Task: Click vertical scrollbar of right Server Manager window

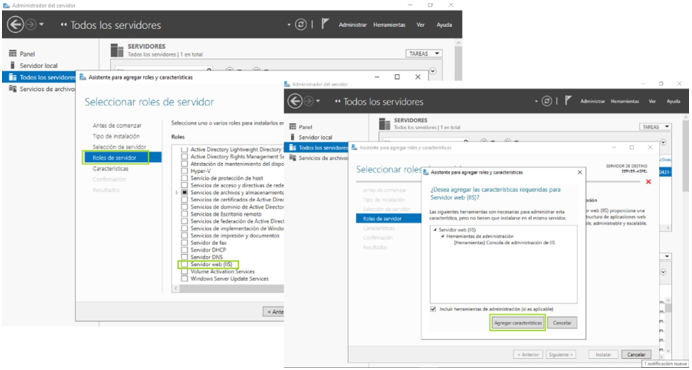Action: [686, 155]
